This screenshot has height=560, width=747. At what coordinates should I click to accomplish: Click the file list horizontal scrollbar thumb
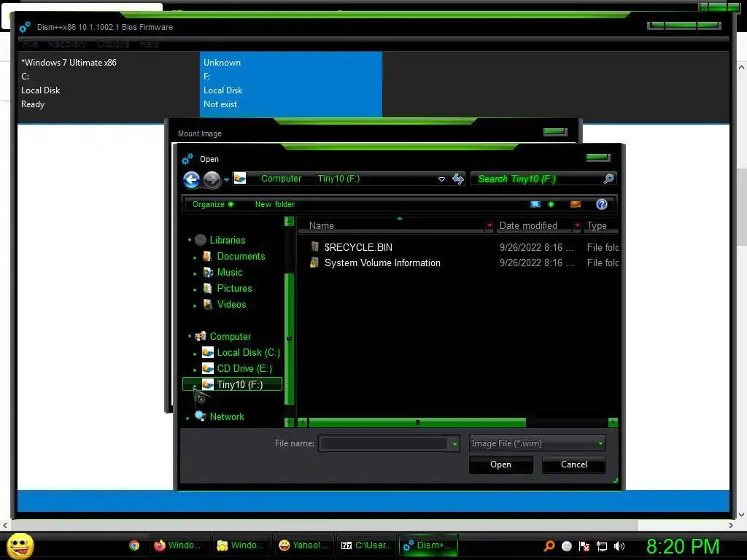pos(417,422)
